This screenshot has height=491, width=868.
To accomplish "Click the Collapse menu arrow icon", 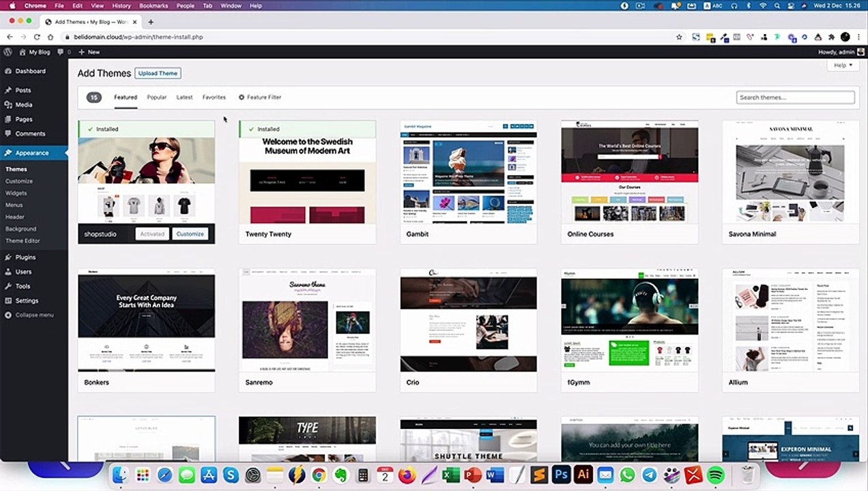I will coord(8,315).
